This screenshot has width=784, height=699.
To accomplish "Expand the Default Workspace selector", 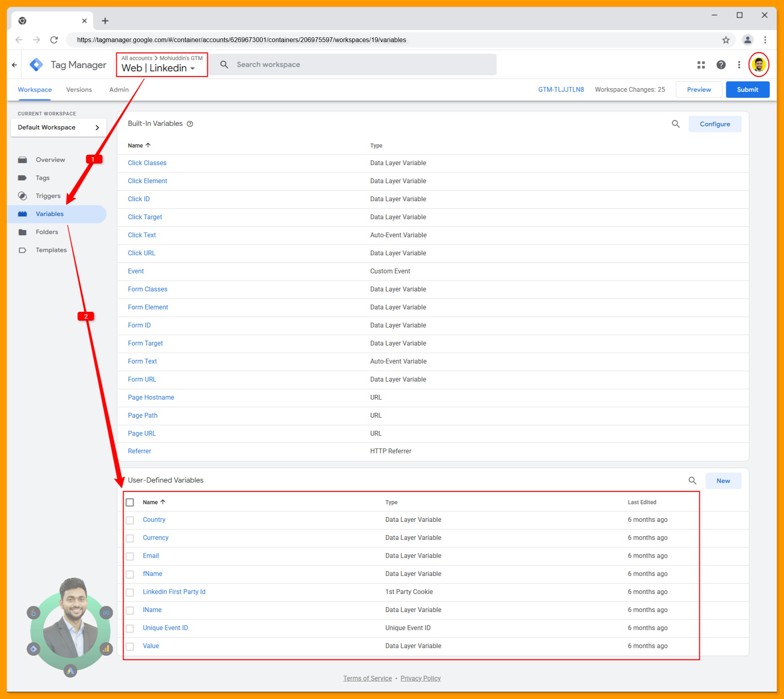I will 59,127.
